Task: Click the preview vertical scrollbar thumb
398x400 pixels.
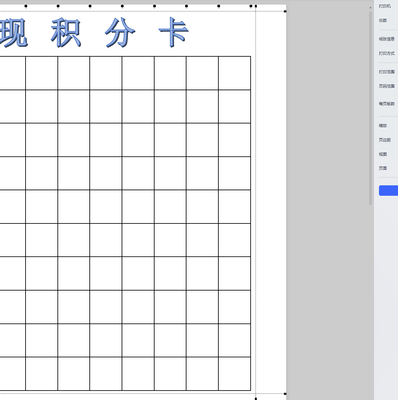Action: click(371, 108)
